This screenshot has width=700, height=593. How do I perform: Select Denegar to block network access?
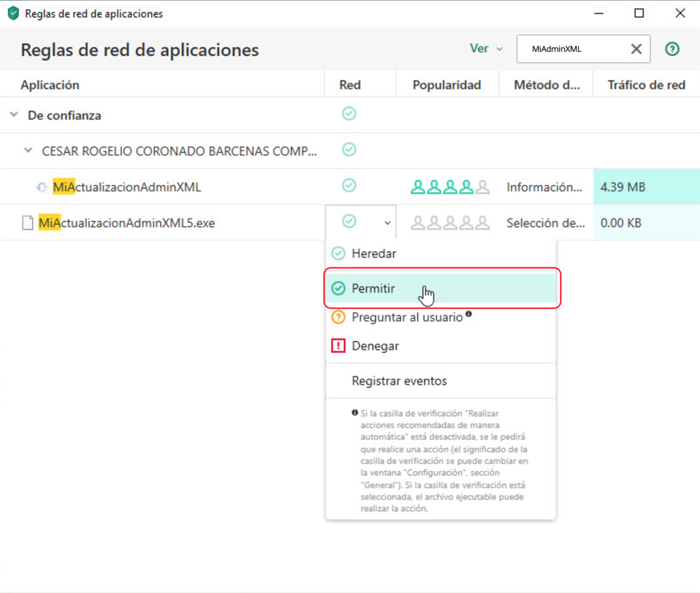point(375,346)
